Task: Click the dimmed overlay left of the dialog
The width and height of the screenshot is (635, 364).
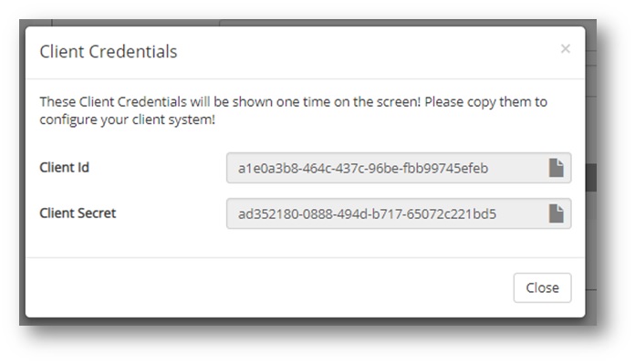Action: pos(22,172)
